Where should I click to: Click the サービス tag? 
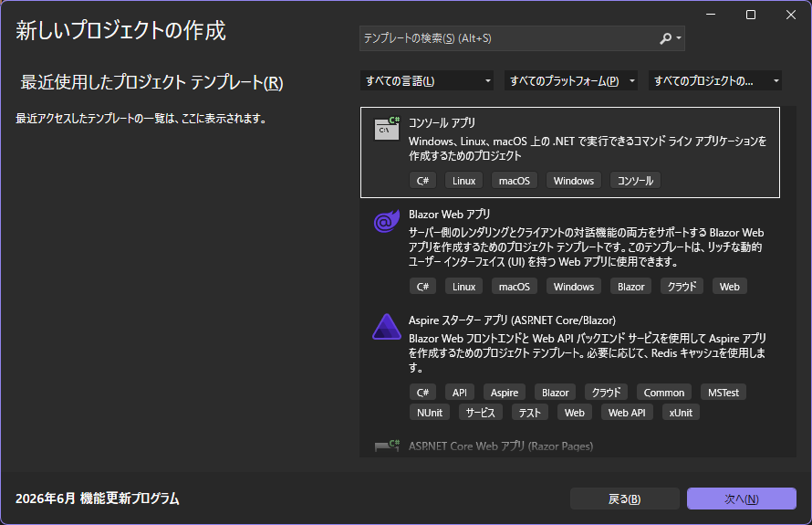click(480, 413)
